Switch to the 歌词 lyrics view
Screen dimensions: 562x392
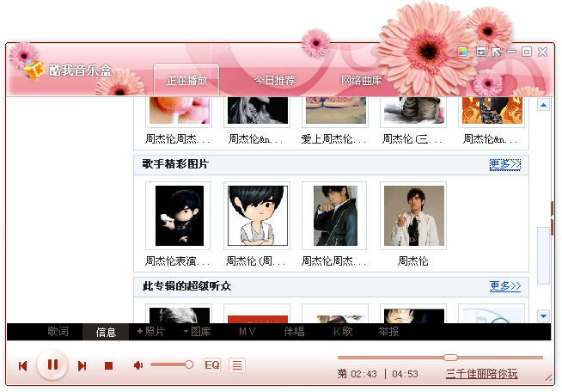pos(58,332)
